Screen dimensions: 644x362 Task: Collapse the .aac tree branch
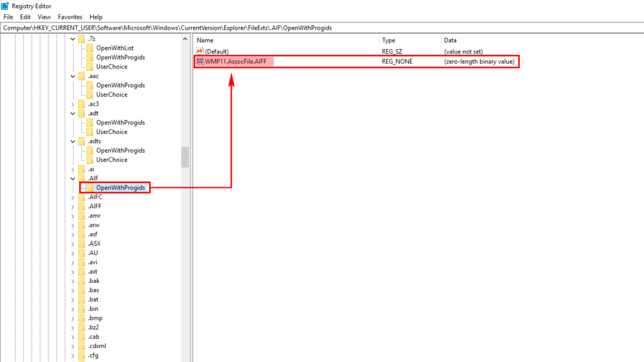click(x=74, y=75)
